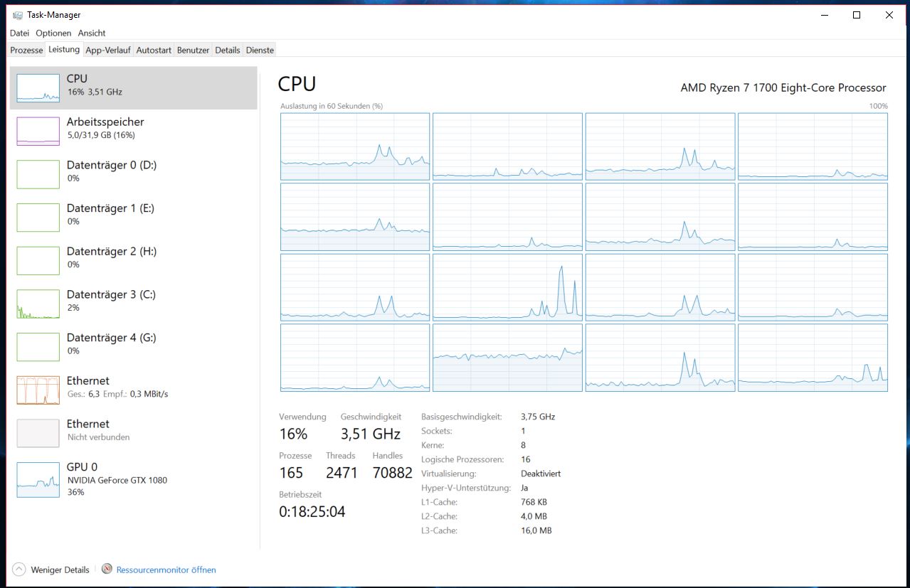Click 'Datenträger 4 (G:)' label
The image size is (910, 588).
click(112, 338)
